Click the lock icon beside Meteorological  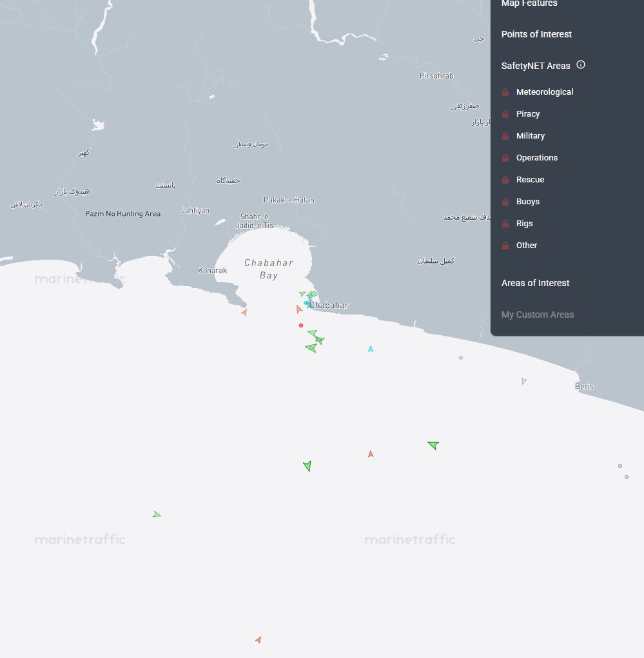click(505, 92)
